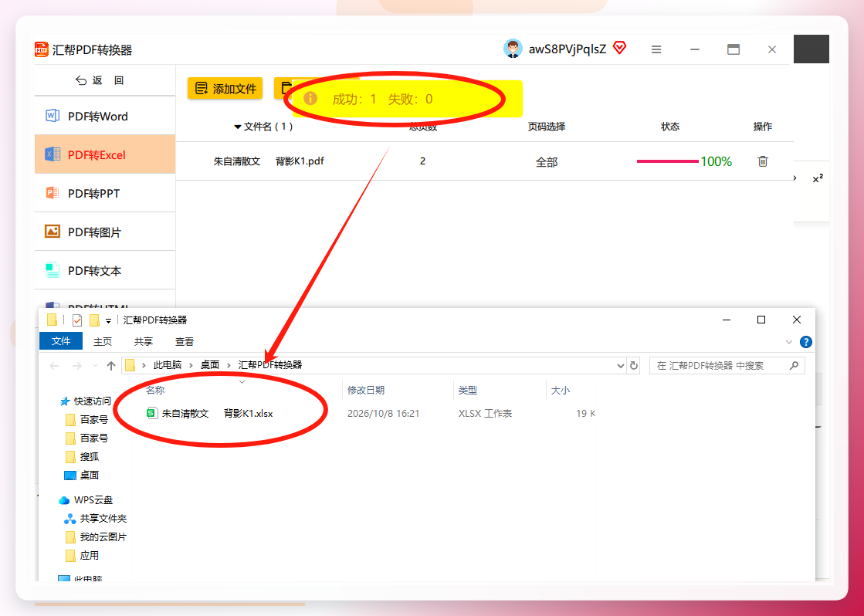Select WPS云盘 in the navigation pane
864x616 pixels.
[86, 499]
